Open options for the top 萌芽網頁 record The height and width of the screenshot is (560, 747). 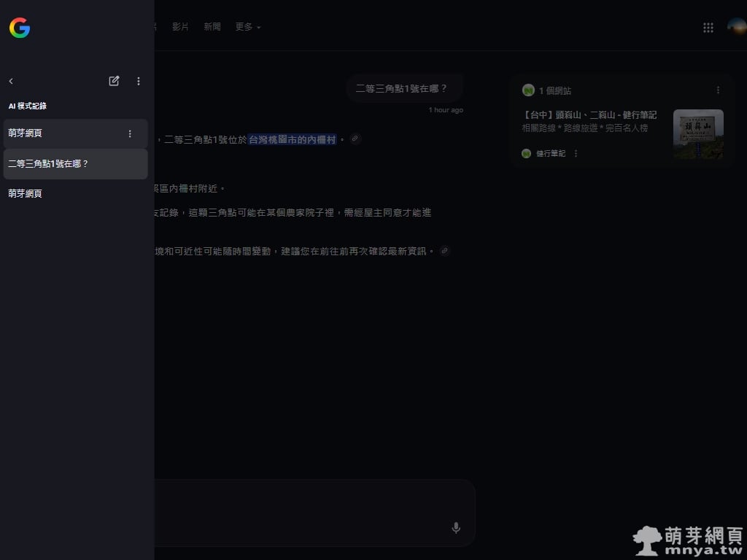pos(130,133)
